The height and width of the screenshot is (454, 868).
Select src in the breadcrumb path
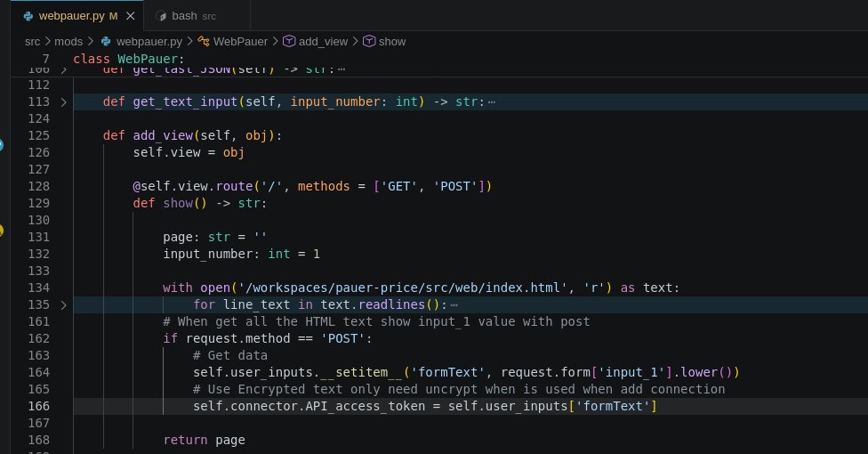32,42
